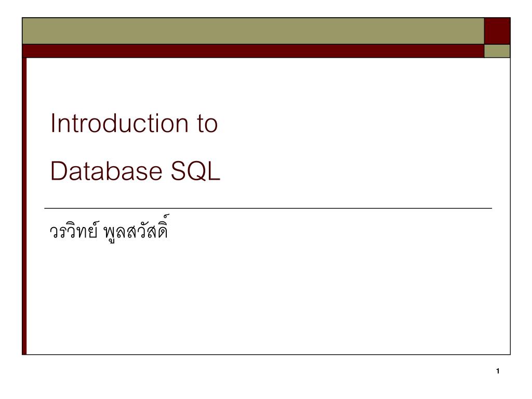Click the word "SQL" in the title
532x399 pixels.
(195, 171)
